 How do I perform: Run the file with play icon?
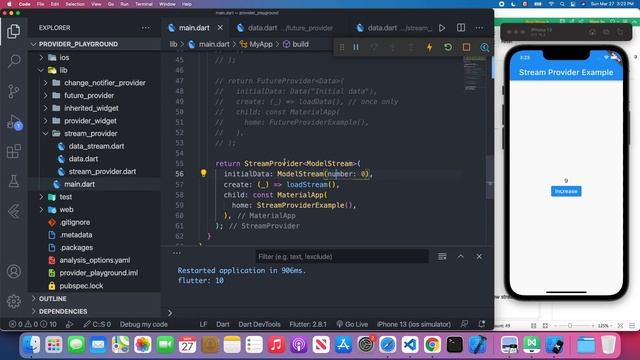coord(442,28)
